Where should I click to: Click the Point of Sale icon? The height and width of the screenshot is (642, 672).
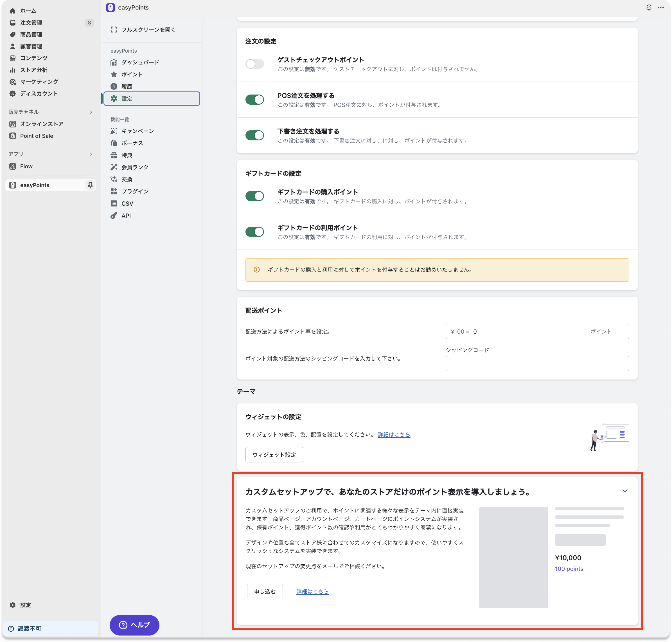[13, 136]
